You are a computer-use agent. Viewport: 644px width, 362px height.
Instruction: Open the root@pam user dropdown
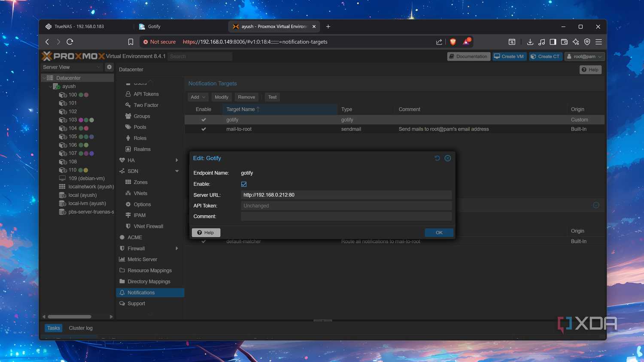point(585,56)
